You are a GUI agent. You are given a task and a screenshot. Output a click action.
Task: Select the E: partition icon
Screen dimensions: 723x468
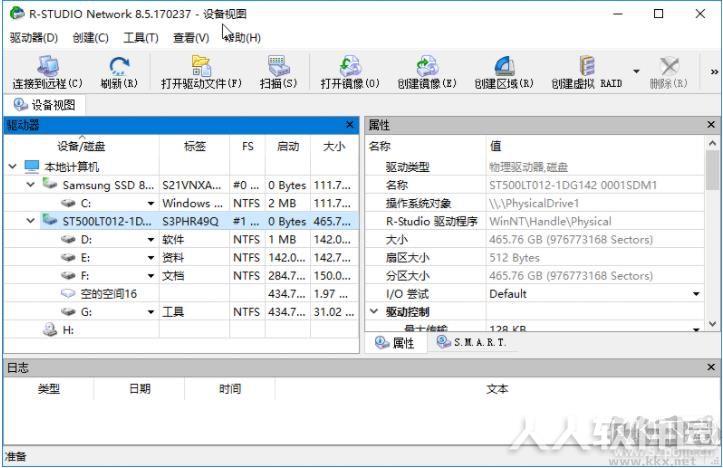click(x=68, y=257)
